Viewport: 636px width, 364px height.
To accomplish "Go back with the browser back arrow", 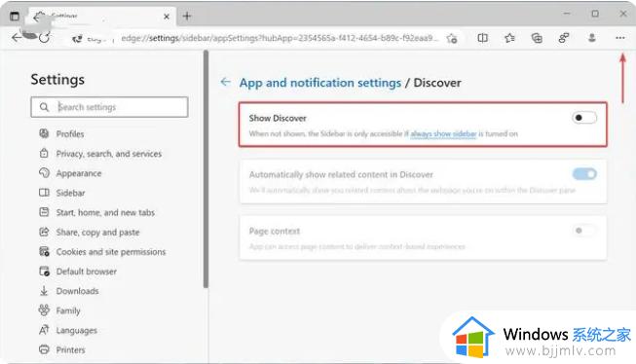I will pos(17,38).
